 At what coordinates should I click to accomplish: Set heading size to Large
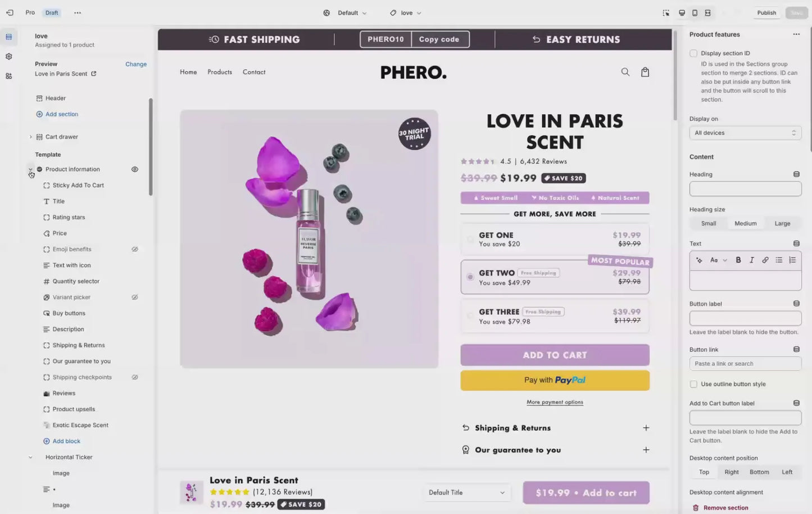[x=782, y=223]
